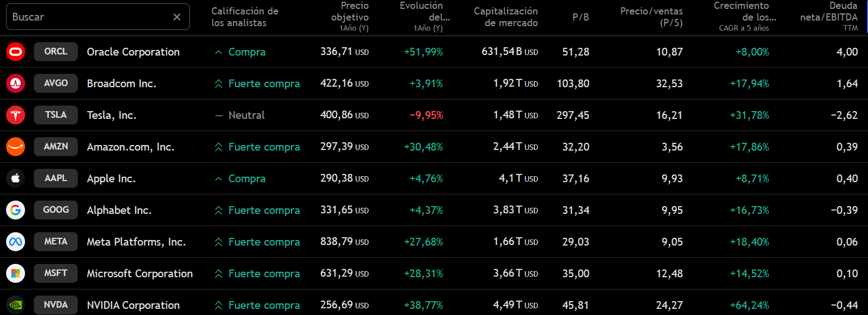This screenshot has height=315, width=868.
Task: Sort by Calificación de los analistas column
Action: 245,17
